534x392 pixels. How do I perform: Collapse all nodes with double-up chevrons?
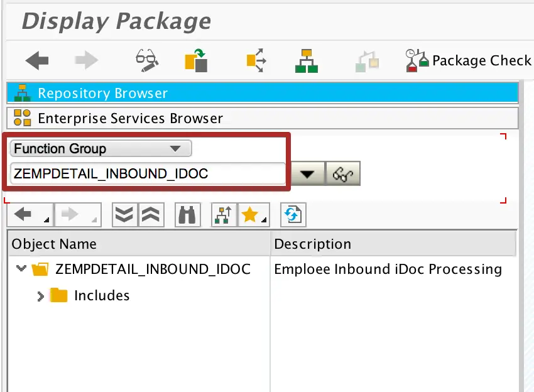151,215
